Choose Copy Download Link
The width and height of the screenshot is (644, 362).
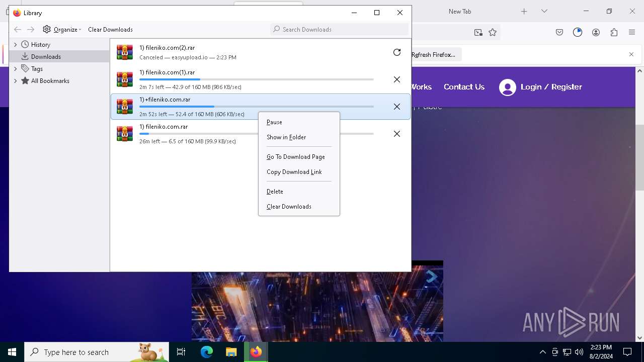(299, 172)
